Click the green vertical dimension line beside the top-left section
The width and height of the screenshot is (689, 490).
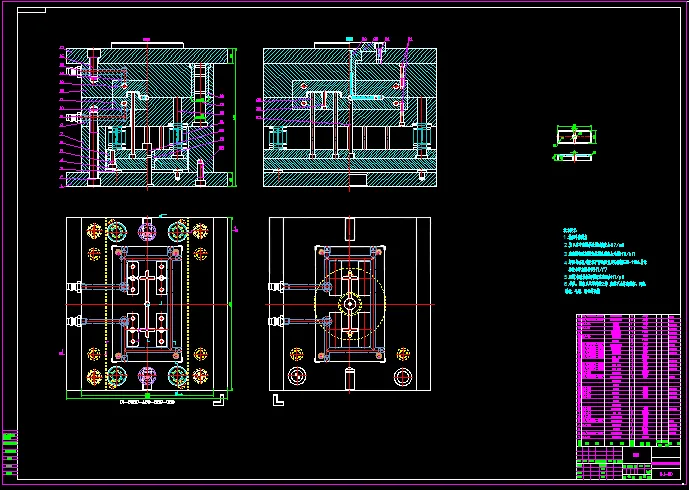click(236, 117)
